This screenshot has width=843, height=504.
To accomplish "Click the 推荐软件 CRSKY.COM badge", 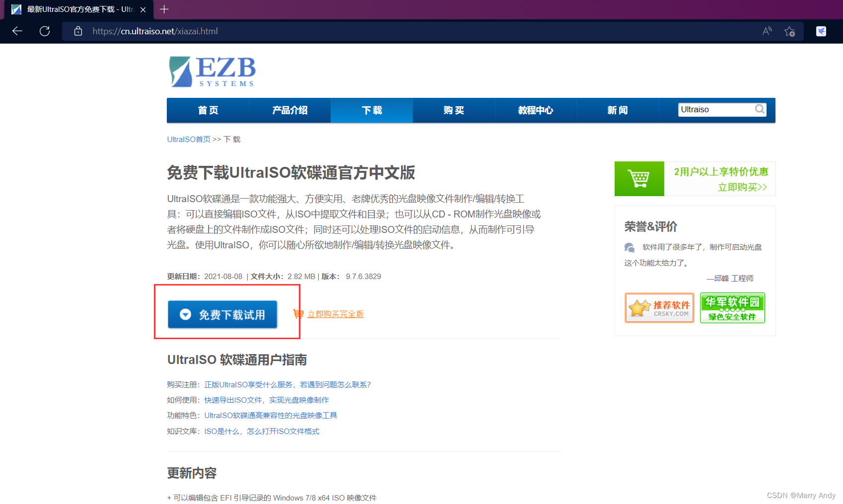I will [659, 307].
